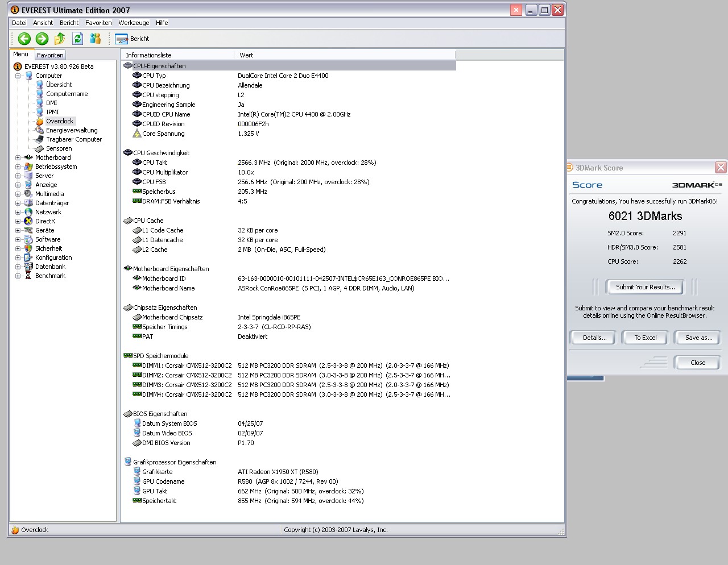This screenshot has width=728, height=565.
Task: Select the Motherboard Name row
Action: (289, 288)
